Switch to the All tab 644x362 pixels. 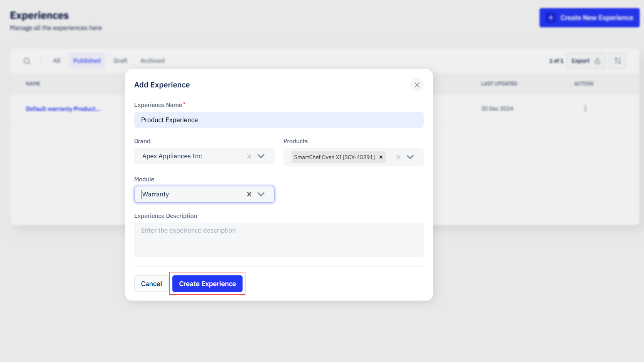[57, 60]
